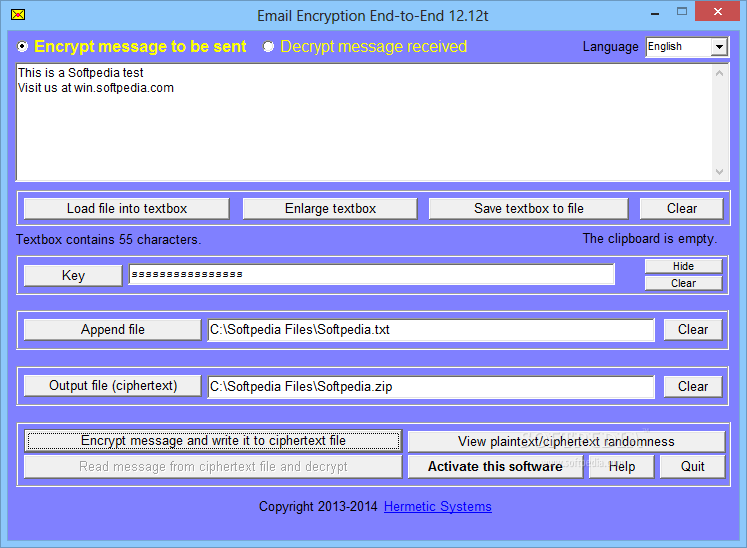Click Enlarge textbox button

[330, 209]
